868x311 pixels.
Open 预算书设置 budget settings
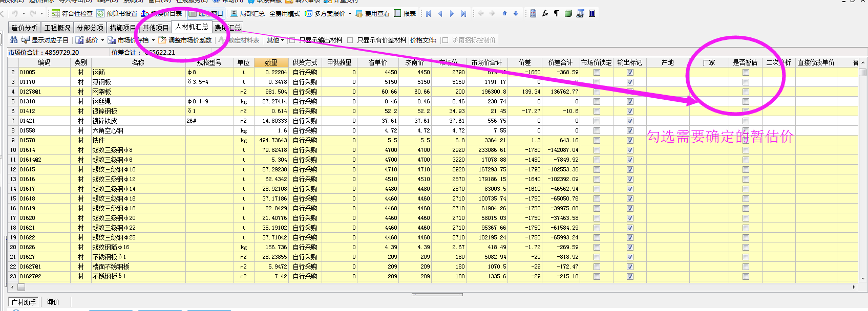(x=117, y=13)
